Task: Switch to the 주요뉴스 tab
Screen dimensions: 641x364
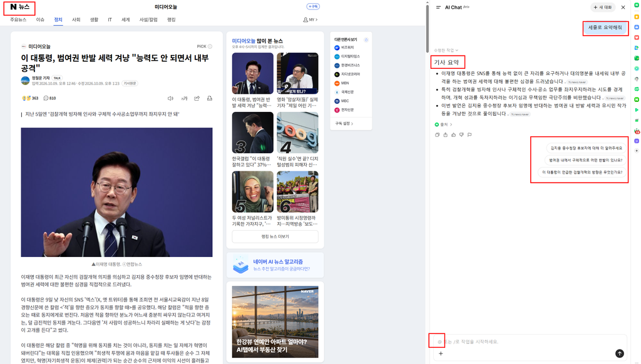Action: click(x=18, y=19)
